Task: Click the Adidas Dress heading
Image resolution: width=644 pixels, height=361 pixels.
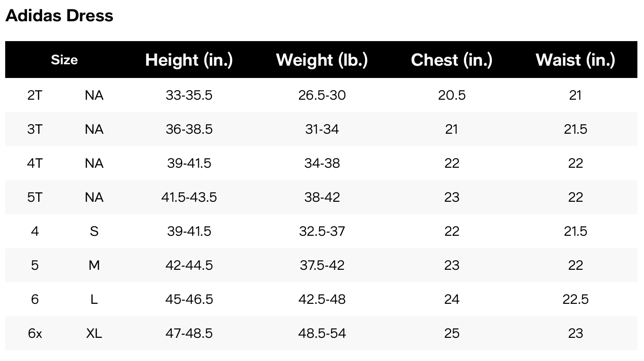Action: point(59,16)
